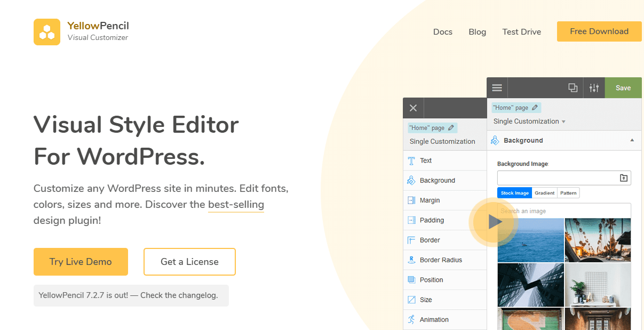Open the sliders settings icon next to Save
This screenshot has height=330, width=644.
click(594, 88)
